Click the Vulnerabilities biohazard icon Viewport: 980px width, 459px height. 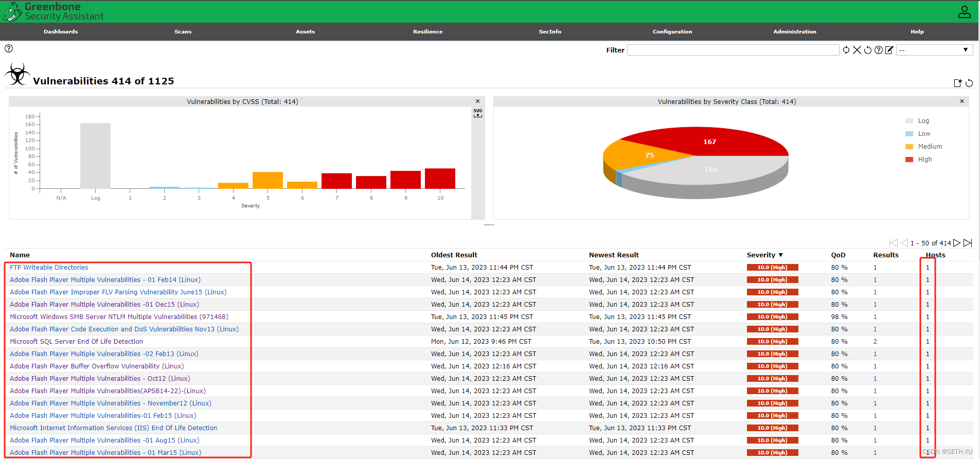(17, 75)
